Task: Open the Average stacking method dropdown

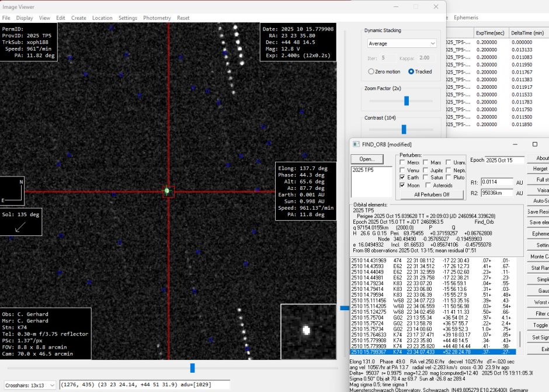Action: point(402,43)
